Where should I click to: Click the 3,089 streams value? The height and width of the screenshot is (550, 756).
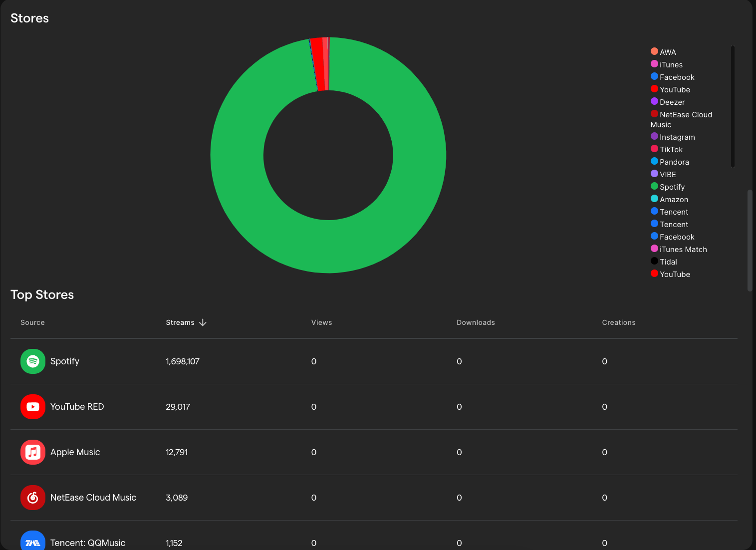177,498
